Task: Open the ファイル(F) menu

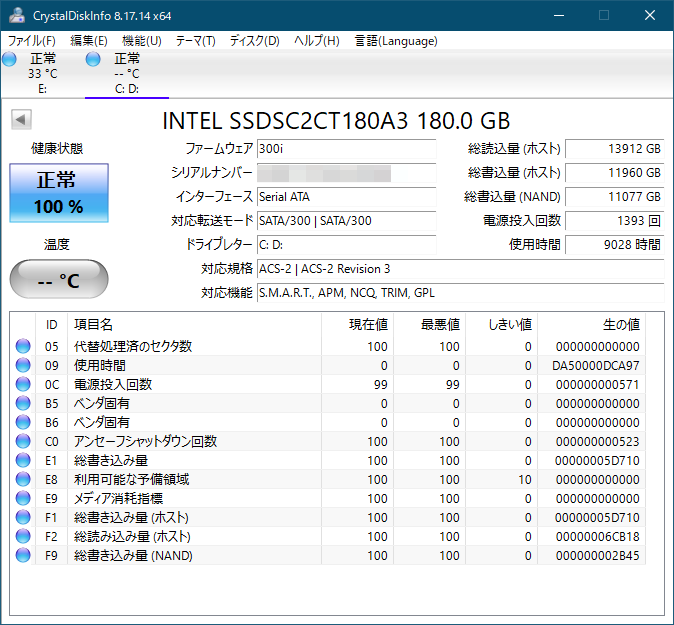Action: tap(32, 41)
